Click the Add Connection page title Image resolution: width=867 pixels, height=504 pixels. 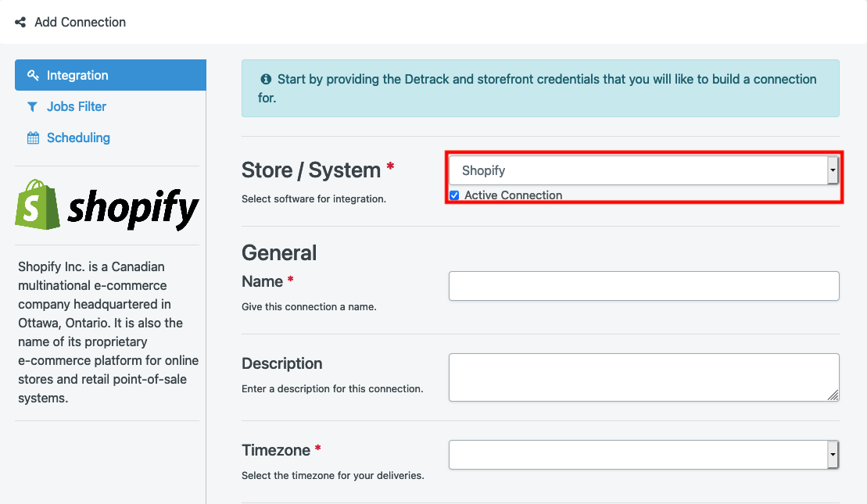[81, 22]
